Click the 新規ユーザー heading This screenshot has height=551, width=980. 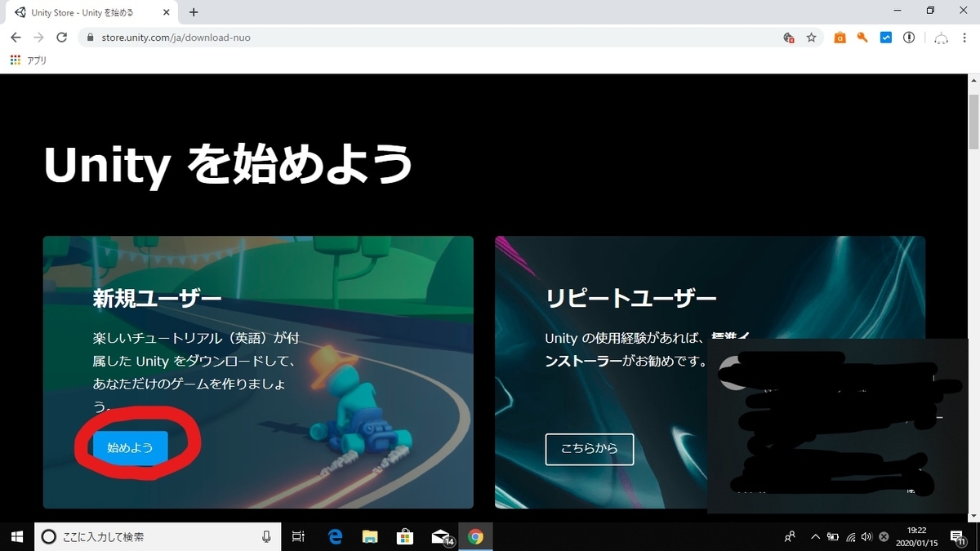(157, 298)
